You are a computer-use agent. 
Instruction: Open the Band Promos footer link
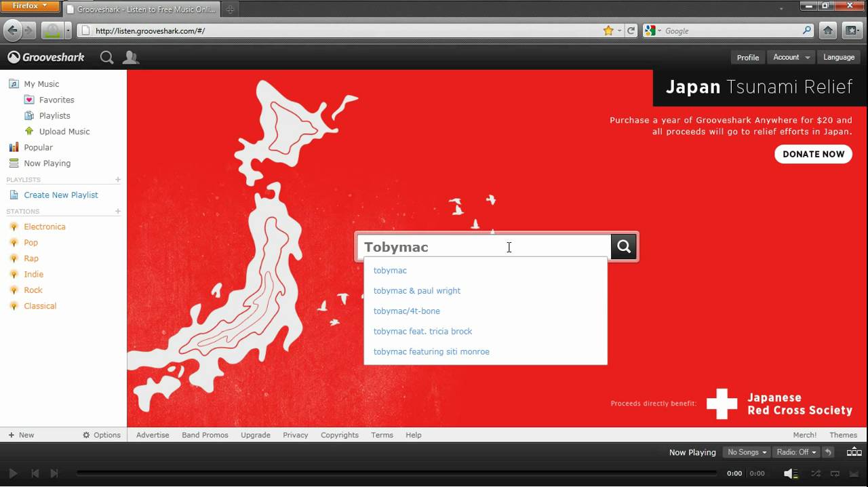point(205,435)
